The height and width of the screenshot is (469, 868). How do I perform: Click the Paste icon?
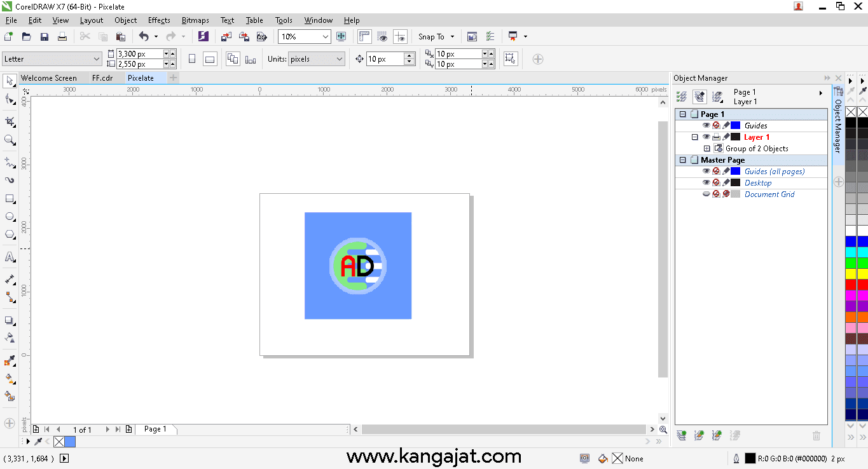tap(121, 37)
